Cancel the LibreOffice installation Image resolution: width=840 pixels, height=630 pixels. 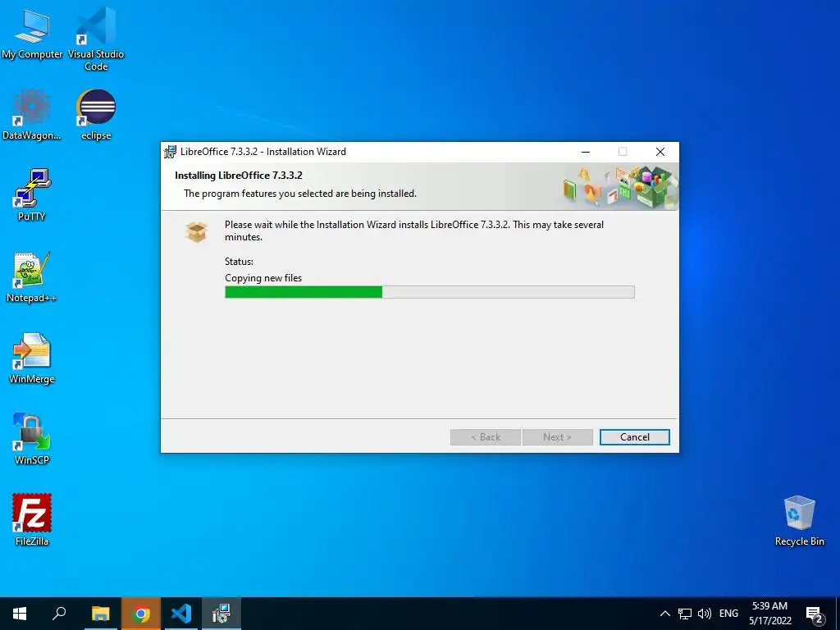635,437
